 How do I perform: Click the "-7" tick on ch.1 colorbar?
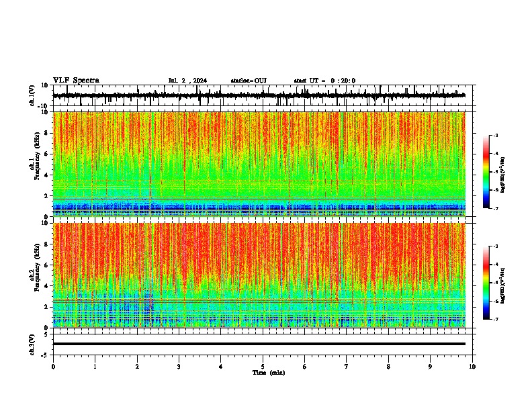click(x=496, y=208)
